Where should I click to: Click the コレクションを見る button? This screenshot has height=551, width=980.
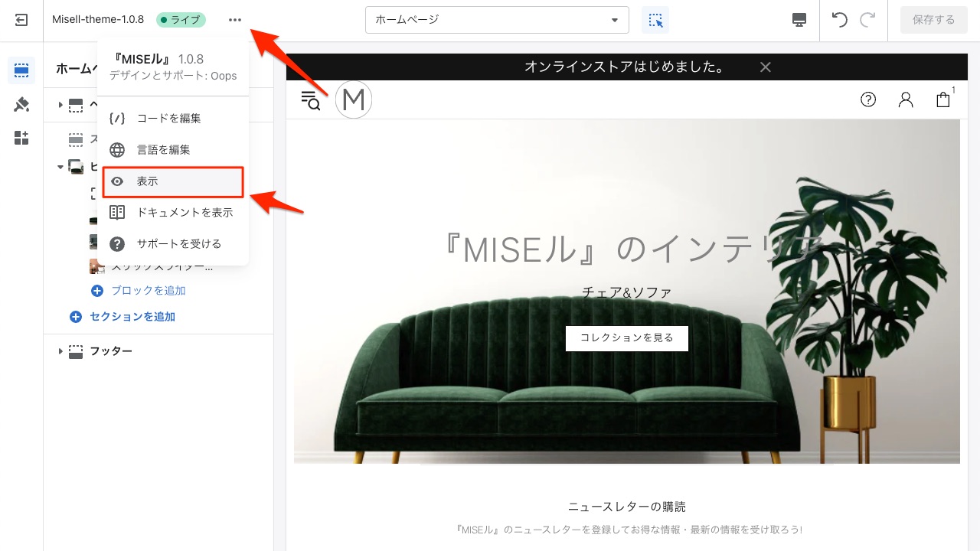(x=627, y=337)
